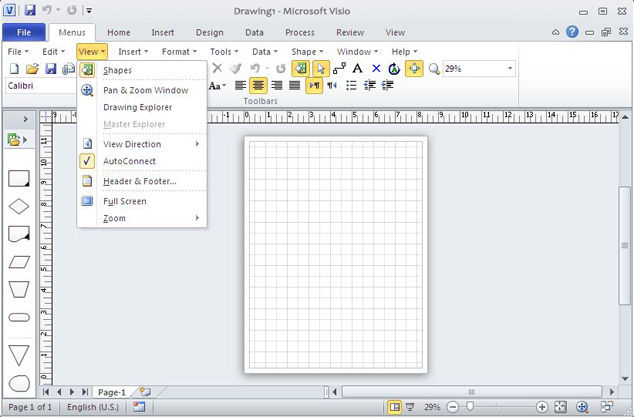Click the Open folder icon in the toolbar

[32, 69]
